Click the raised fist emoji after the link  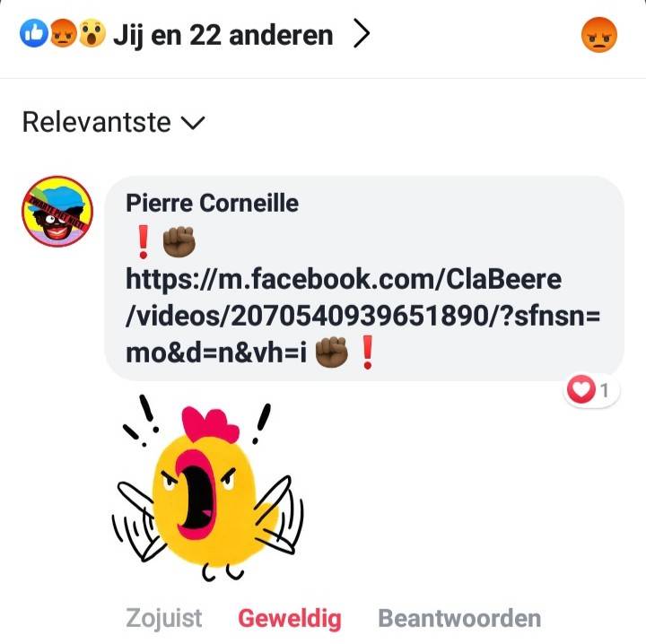[332, 352]
